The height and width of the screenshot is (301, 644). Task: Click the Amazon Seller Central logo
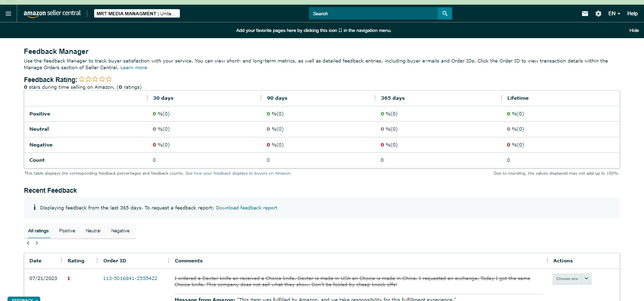52,13
